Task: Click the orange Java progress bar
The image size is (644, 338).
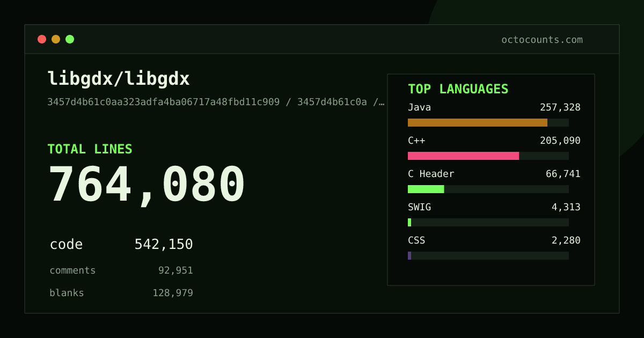Action: click(x=488, y=122)
